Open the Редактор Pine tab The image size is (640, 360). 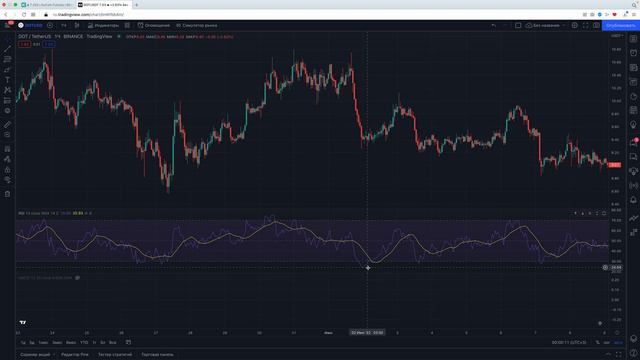click(75, 355)
